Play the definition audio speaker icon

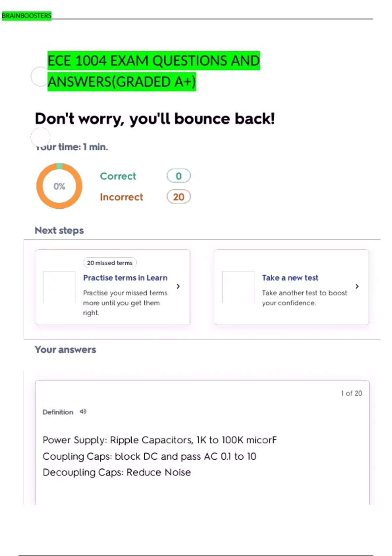tap(83, 412)
